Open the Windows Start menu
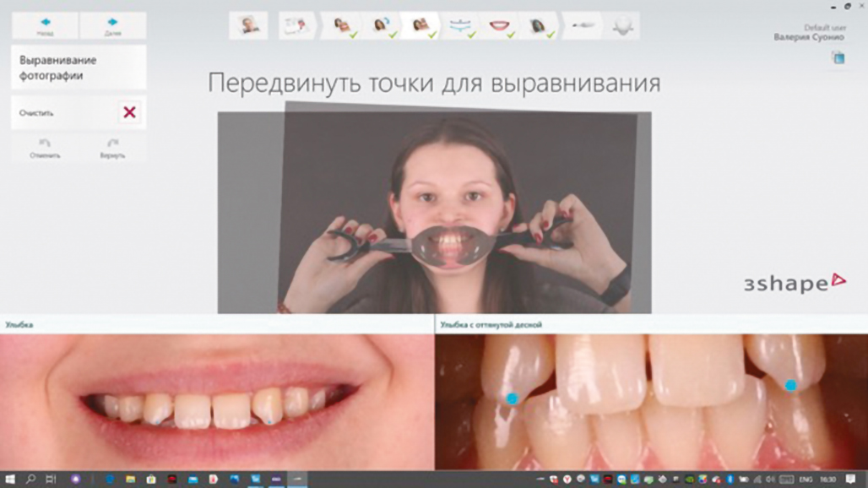The width and height of the screenshot is (868, 488). pyautogui.click(x=10, y=480)
